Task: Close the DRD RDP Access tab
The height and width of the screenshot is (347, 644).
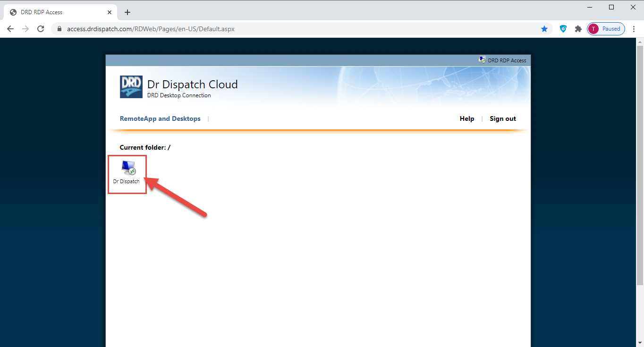Action: (x=110, y=12)
